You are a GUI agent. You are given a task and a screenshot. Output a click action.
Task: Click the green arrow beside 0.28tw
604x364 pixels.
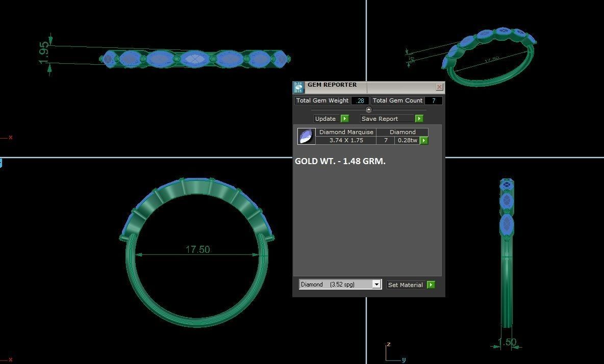[x=424, y=140]
